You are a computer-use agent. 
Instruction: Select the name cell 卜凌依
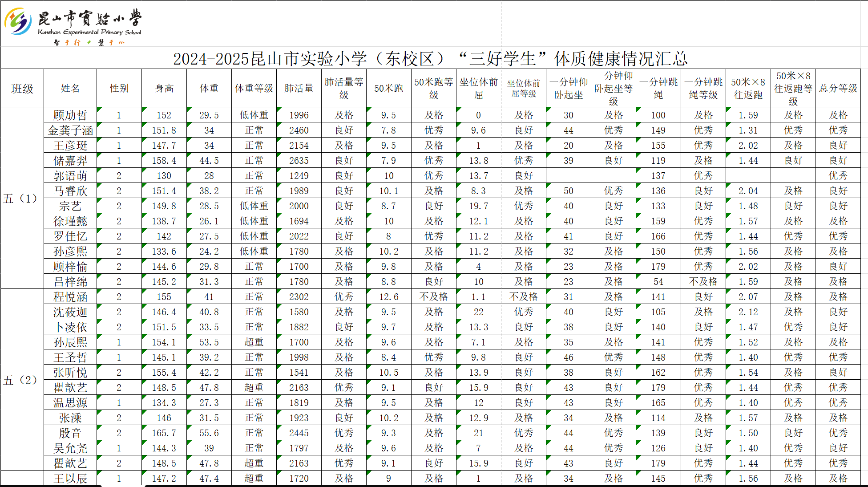[x=70, y=327]
